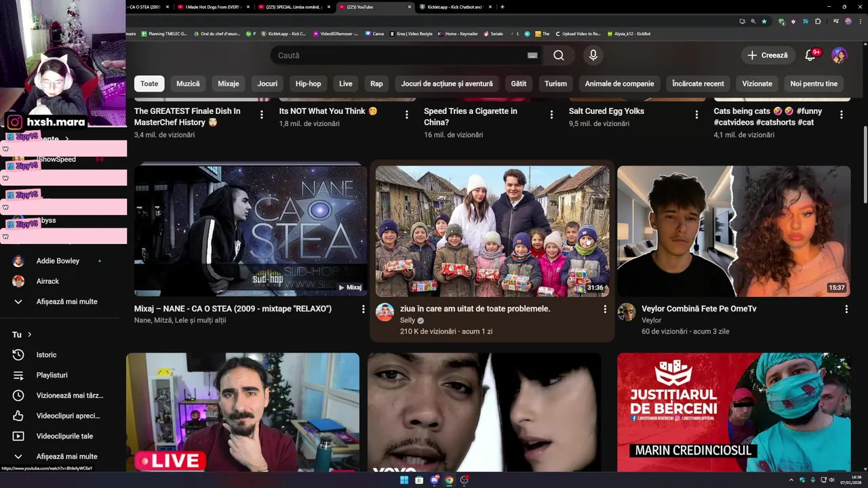This screenshot has height=488, width=868.
Task: Open the Windows Start menu
Action: pos(404,481)
